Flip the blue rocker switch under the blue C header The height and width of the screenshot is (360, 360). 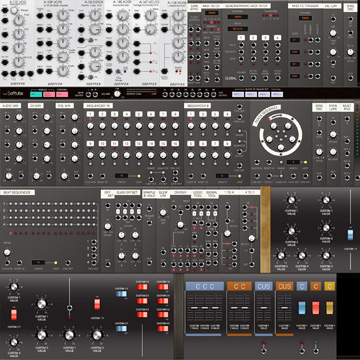click(302, 308)
